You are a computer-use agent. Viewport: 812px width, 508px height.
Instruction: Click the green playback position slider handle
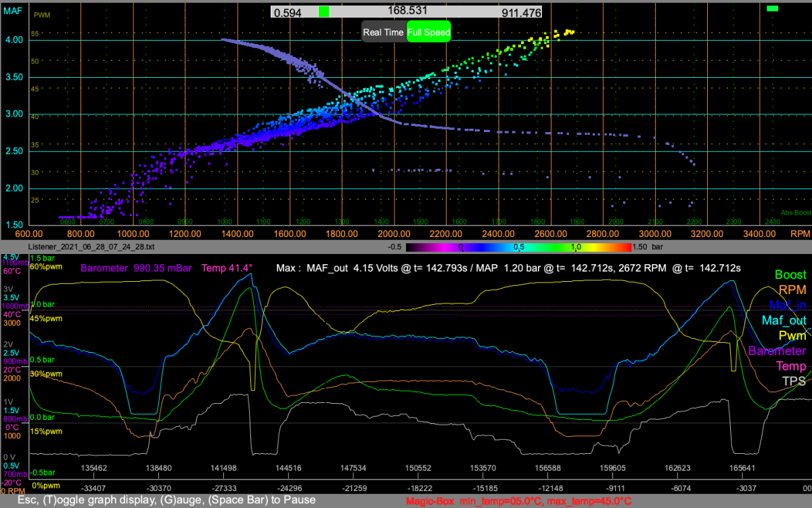click(x=324, y=12)
